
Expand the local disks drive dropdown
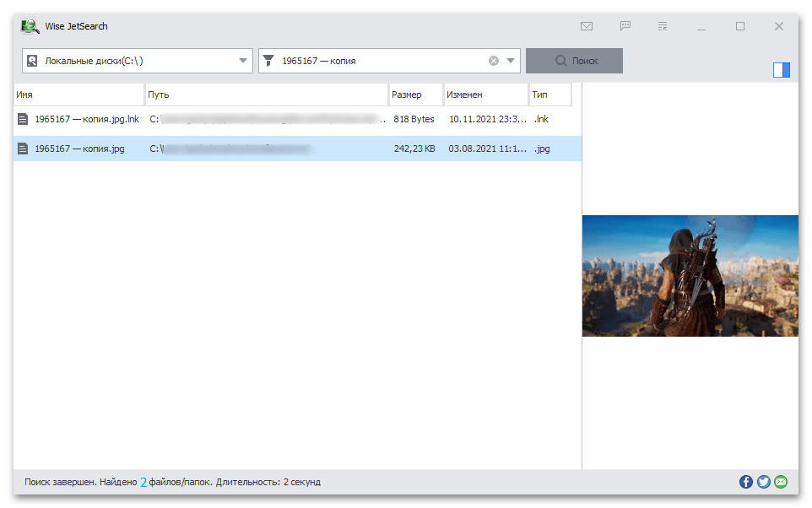click(243, 61)
